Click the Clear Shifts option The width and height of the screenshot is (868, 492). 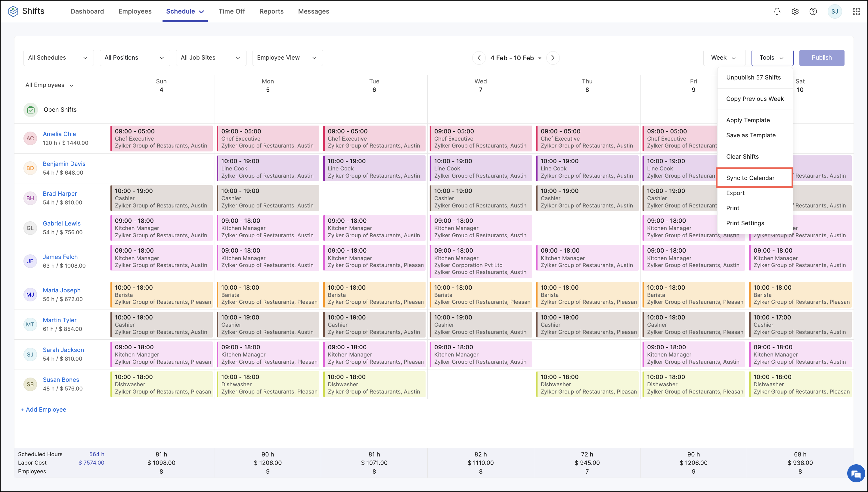point(742,156)
